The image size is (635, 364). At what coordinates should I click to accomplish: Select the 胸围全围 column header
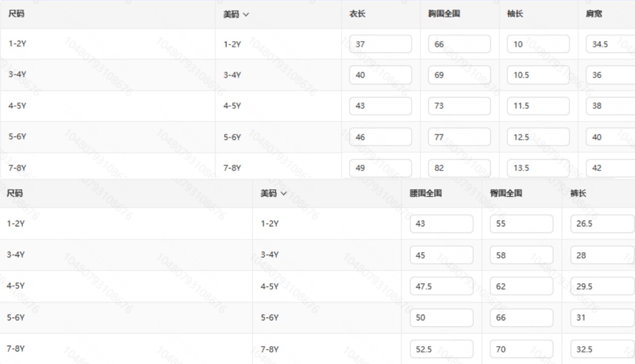(x=444, y=14)
